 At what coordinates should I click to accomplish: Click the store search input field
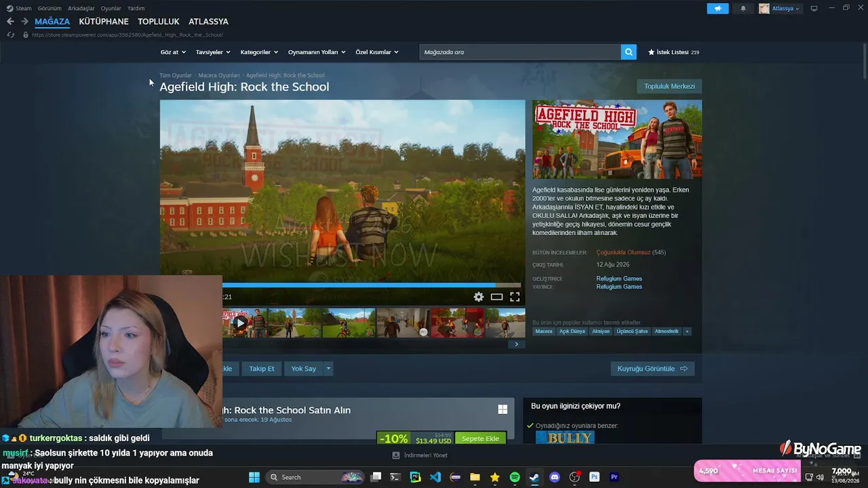tap(520, 52)
